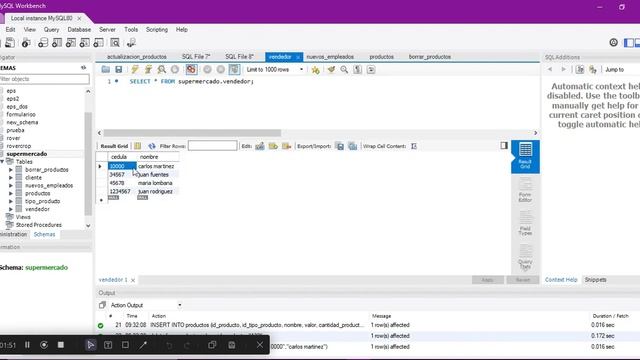
Task: Open the Database menu
Action: pos(79,29)
